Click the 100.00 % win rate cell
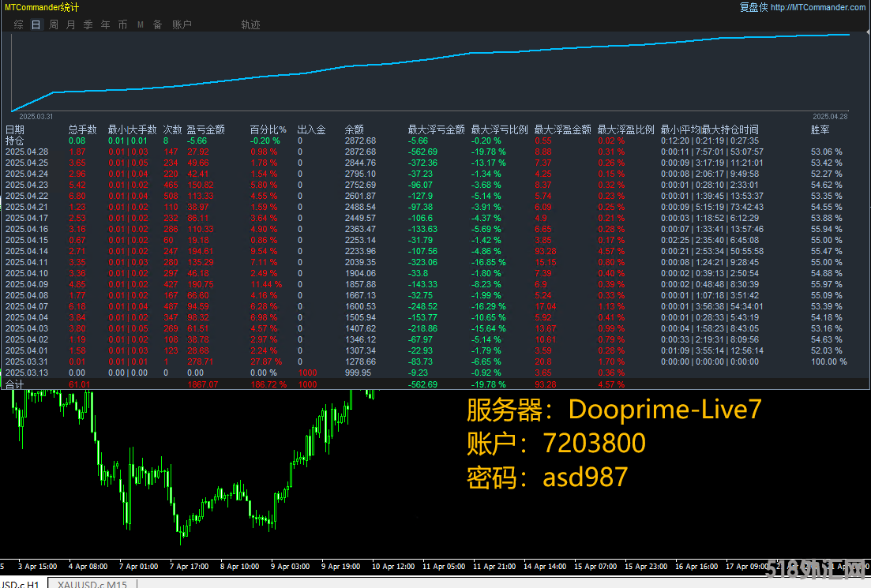Viewport: 871px width, 588px height. click(x=829, y=362)
